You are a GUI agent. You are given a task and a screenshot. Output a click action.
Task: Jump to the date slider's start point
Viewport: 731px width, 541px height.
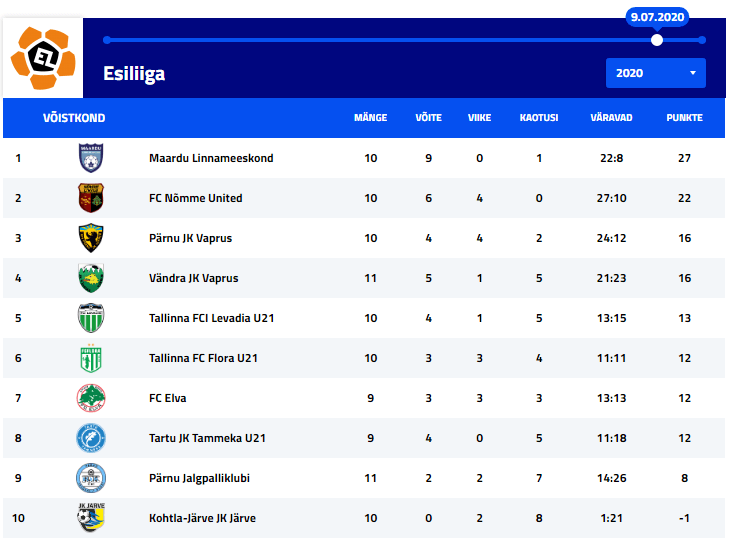pos(107,40)
